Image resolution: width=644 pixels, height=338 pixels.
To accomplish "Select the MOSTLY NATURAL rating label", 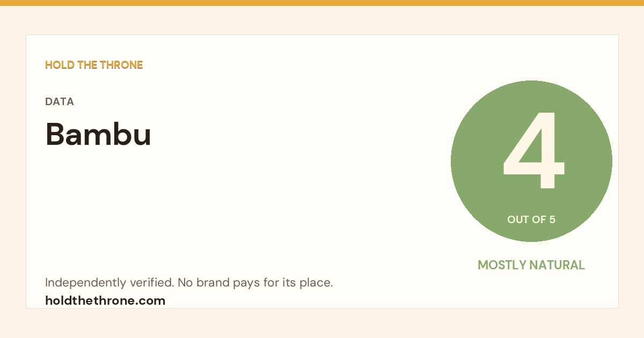I will (x=531, y=265).
